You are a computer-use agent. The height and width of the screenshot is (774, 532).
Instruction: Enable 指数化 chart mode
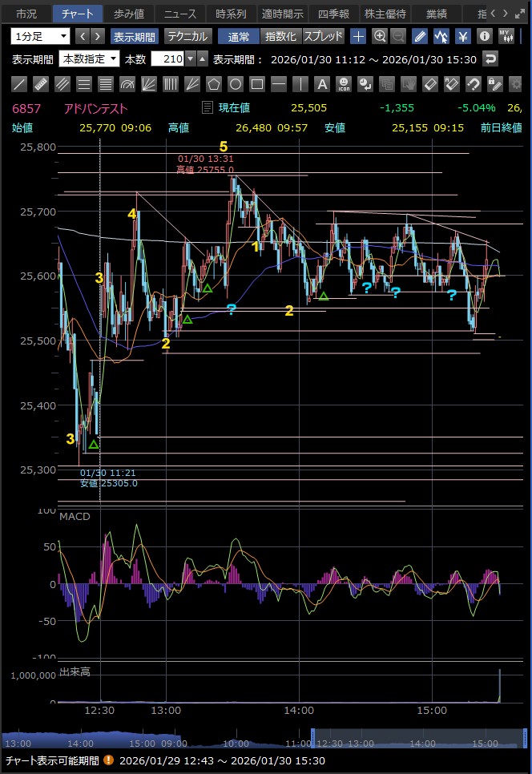click(280, 36)
